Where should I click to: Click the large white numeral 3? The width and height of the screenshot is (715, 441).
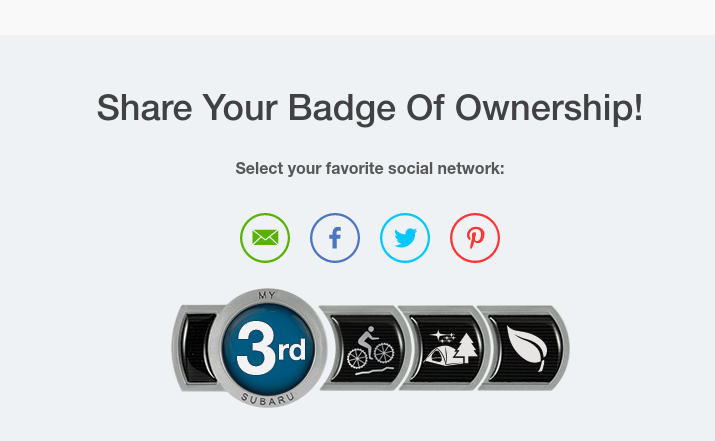pyautogui.click(x=256, y=348)
